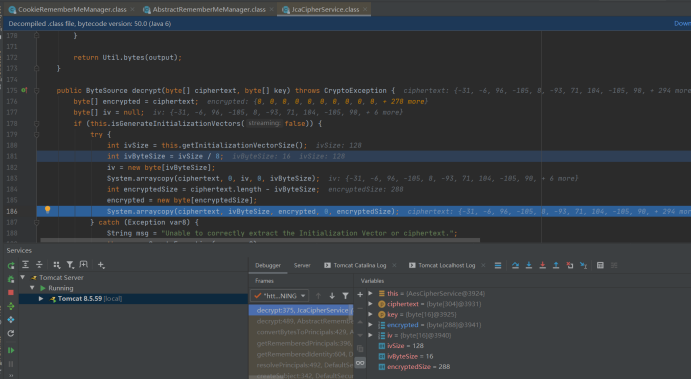Rerun the Tomcat server from the Services sidebar
This screenshot has width=692, height=379.
click(x=11, y=265)
